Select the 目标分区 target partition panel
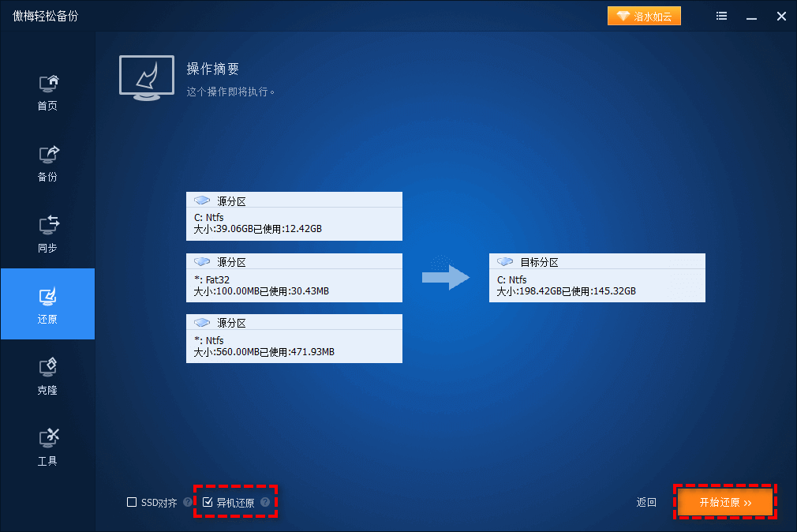This screenshot has height=532, width=797. [x=597, y=278]
